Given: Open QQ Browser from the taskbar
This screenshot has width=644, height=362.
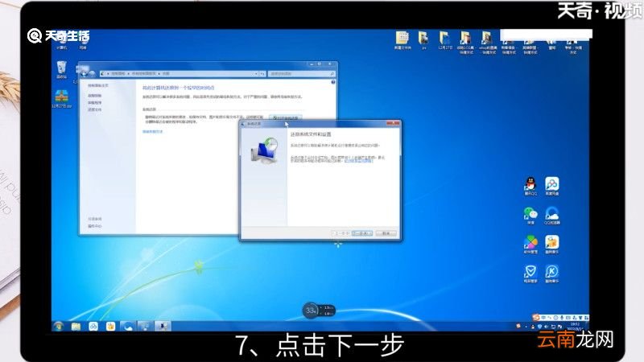Looking at the screenshot, I should (128, 327).
